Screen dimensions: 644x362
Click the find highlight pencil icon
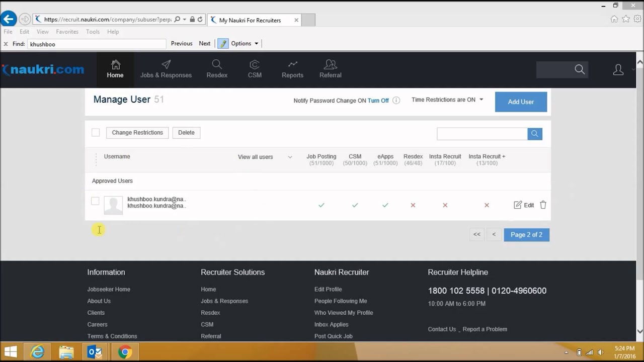[x=223, y=44]
